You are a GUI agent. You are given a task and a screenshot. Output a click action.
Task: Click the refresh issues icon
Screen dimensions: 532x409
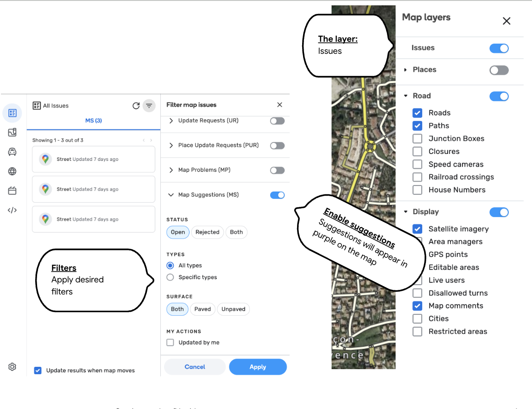[x=136, y=106]
